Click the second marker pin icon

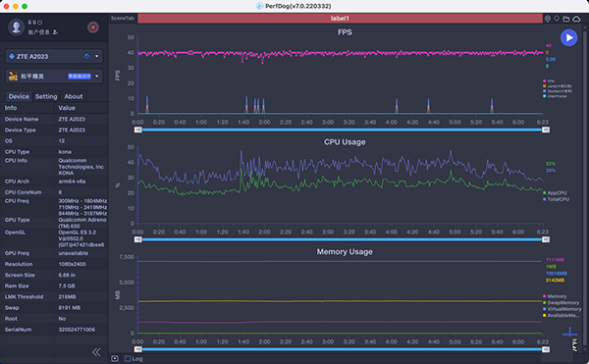click(x=557, y=19)
